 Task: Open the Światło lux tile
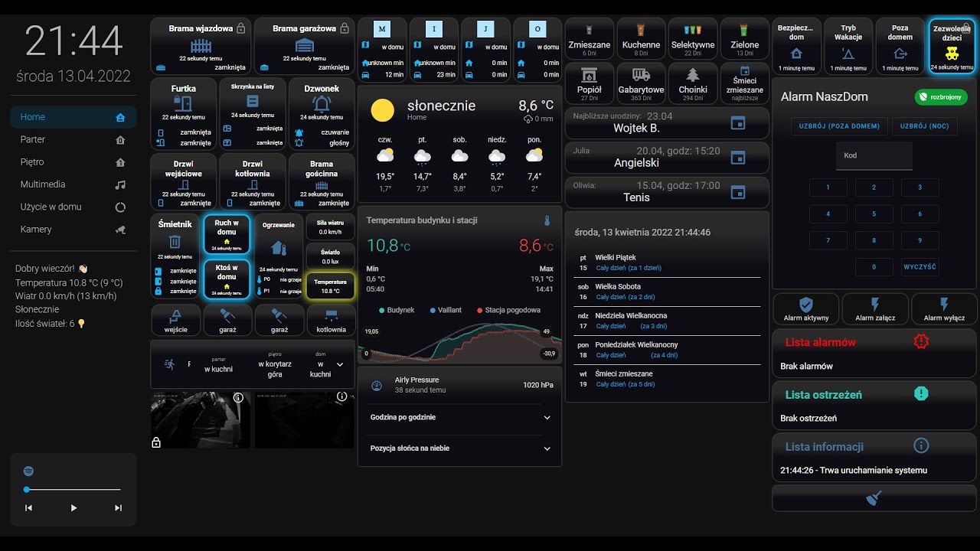(330, 256)
